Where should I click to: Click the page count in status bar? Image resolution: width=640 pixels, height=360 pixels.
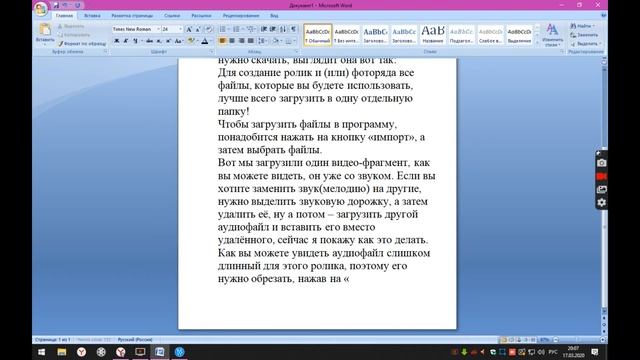pyautogui.click(x=53, y=340)
